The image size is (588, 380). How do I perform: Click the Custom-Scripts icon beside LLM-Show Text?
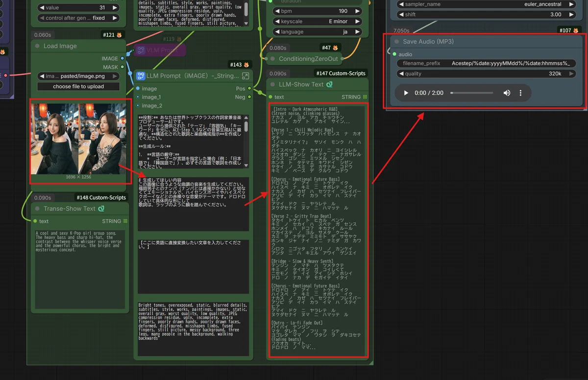[x=329, y=84]
